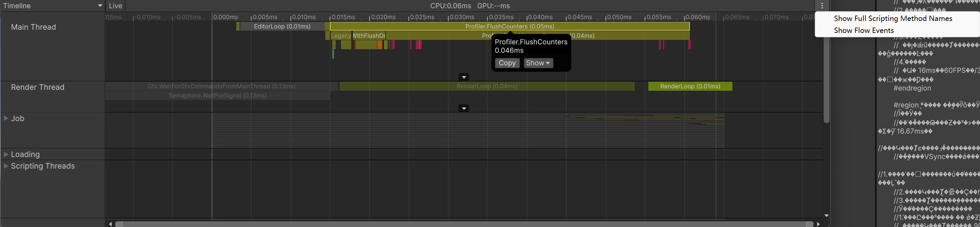Click the horizontal scrollbar left arrow
This screenshot has width=980, height=227.
pyautogui.click(x=110, y=224)
